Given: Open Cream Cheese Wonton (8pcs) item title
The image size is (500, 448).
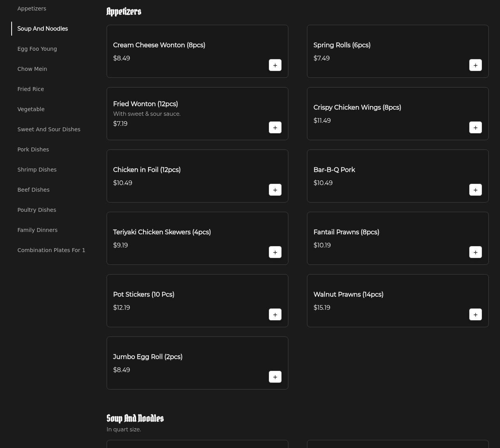Looking at the screenshot, I should [x=159, y=45].
